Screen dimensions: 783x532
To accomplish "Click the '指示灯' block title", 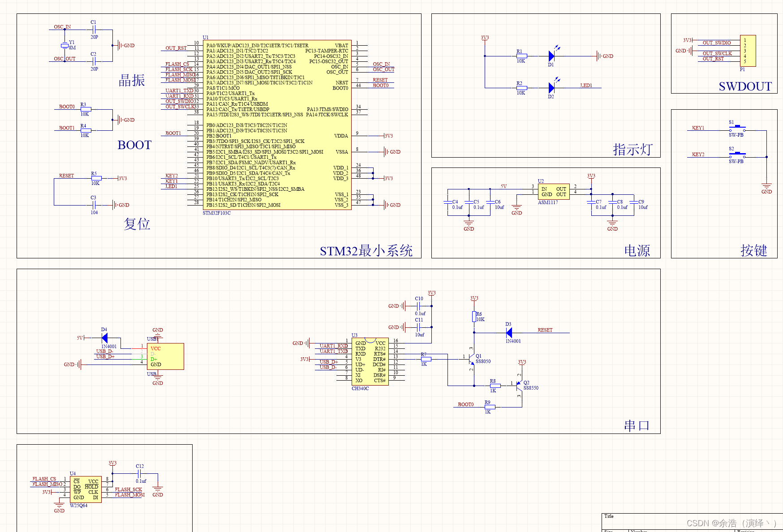I will point(632,149).
